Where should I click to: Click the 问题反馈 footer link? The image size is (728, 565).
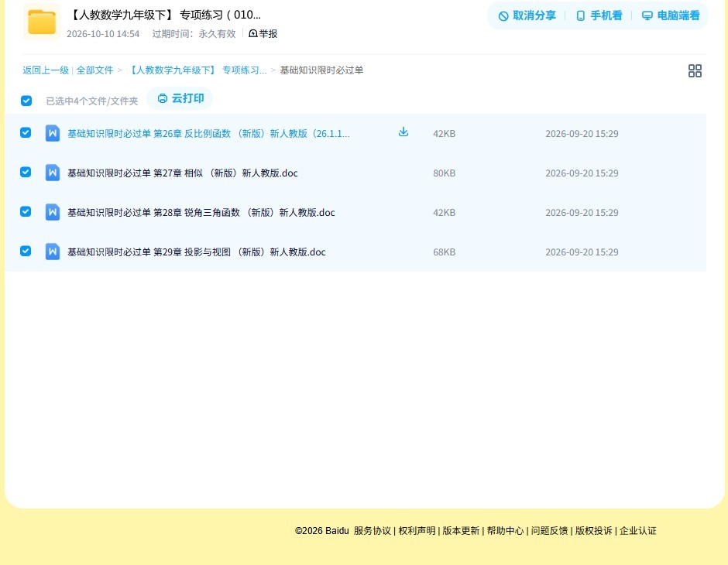(549, 531)
